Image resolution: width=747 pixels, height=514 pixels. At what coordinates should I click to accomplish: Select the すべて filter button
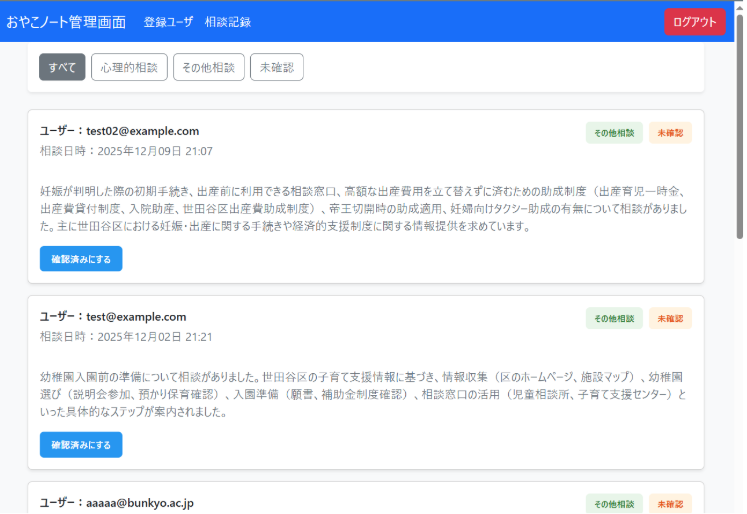click(x=62, y=67)
